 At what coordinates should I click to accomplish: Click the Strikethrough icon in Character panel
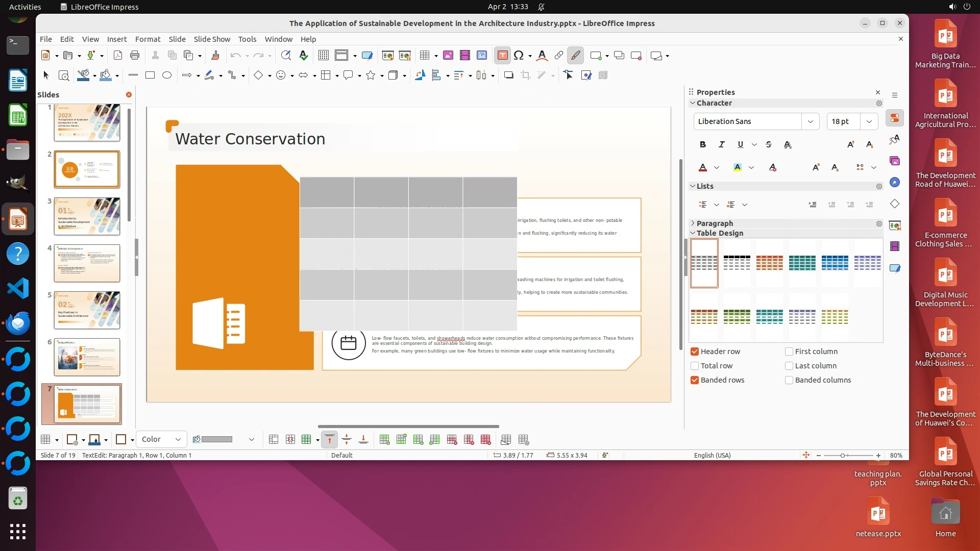[x=769, y=144]
